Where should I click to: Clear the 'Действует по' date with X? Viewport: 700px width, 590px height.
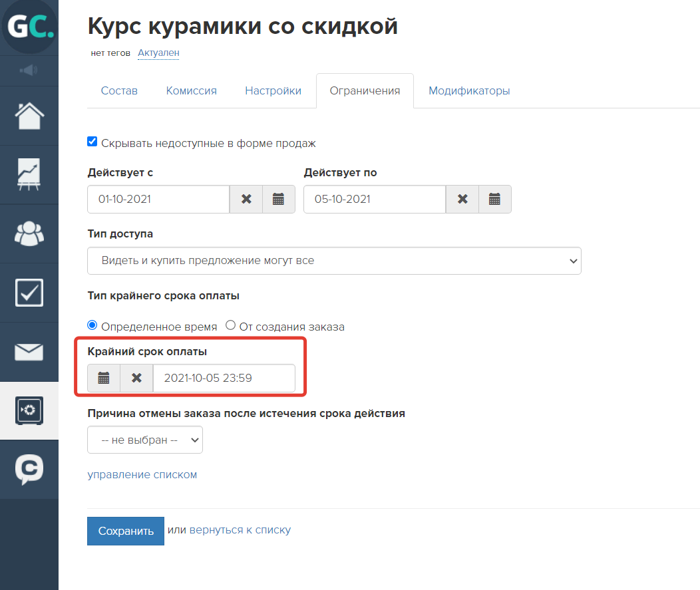[x=462, y=199]
